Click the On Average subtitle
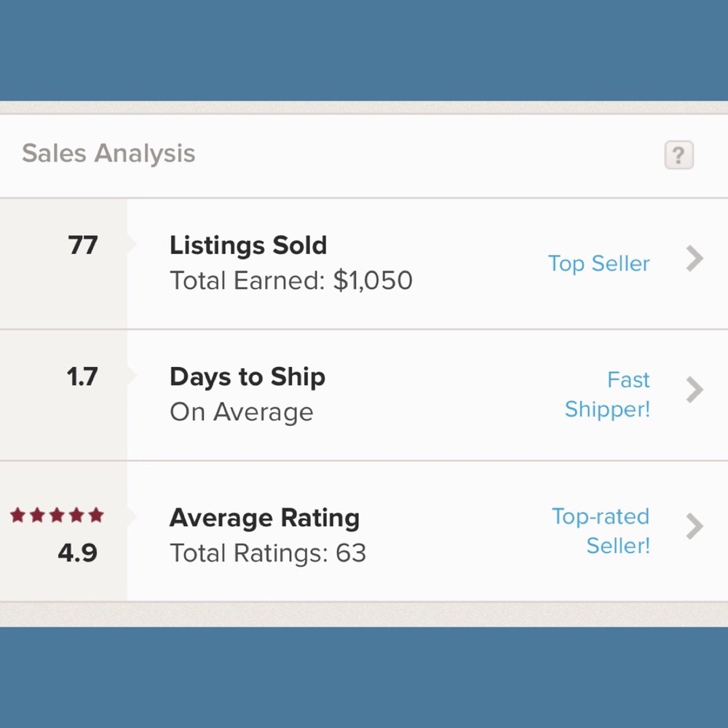Viewport: 728px width, 728px height. [242, 412]
